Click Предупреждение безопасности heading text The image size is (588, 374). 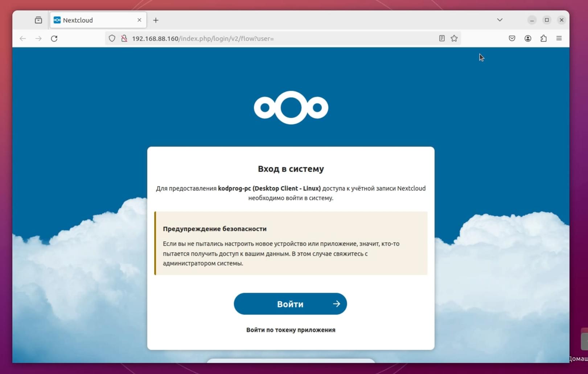click(x=215, y=229)
